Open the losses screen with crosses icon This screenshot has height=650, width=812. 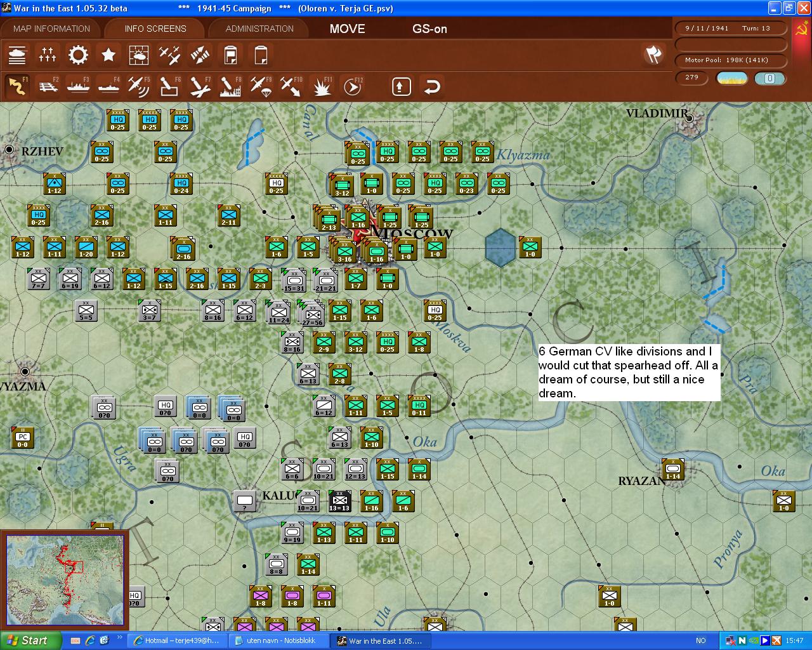(48, 55)
